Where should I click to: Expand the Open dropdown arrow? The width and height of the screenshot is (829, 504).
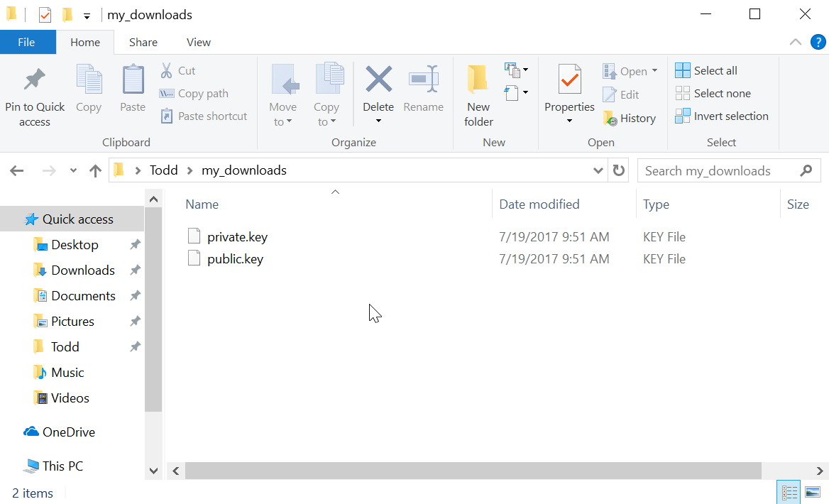click(x=654, y=70)
